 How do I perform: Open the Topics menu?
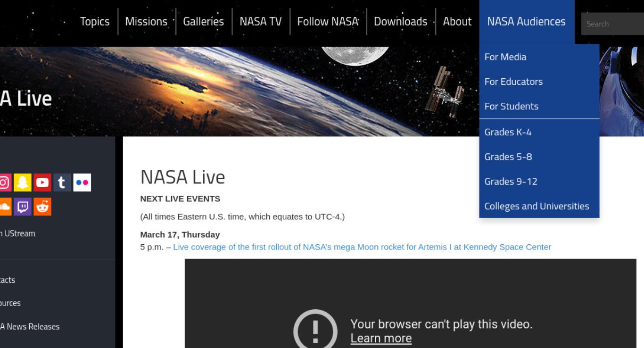(x=95, y=22)
